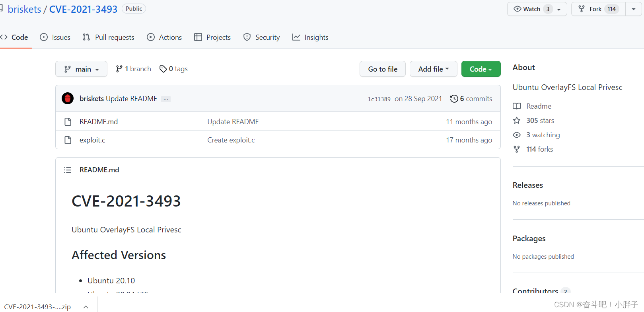Open the Pull requests tab
Screen dimensions: 644x312
[109, 37]
